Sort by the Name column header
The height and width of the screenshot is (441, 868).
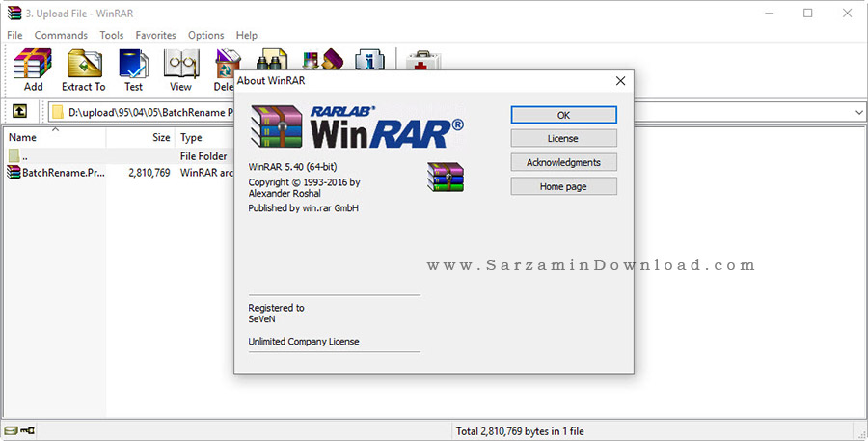tap(54, 137)
